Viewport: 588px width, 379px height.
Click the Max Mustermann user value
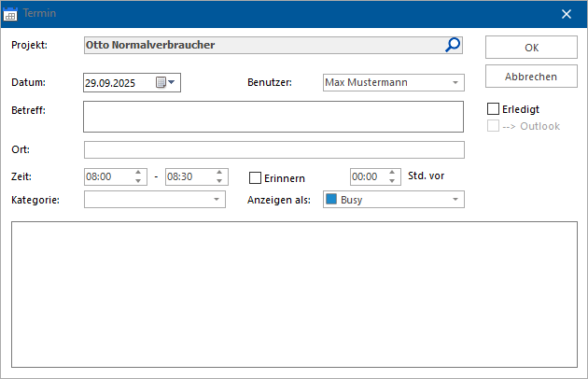[366, 82]
